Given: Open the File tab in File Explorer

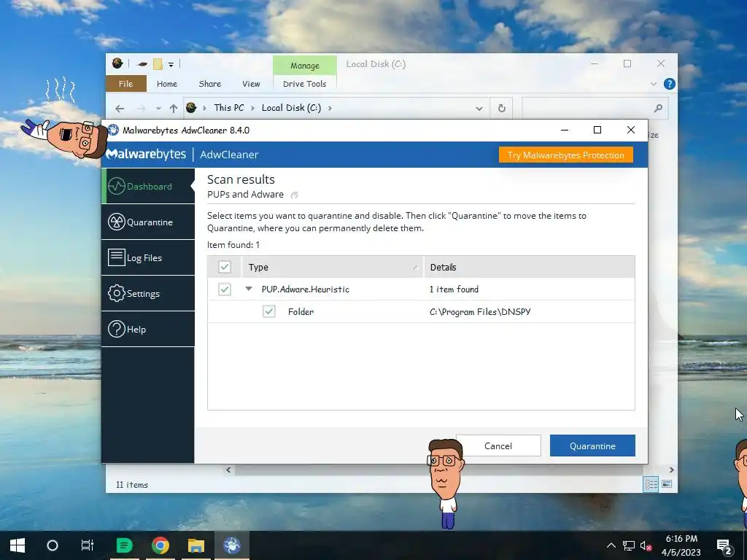Looking at the screenshot, I should pyautogui.click(x=125, y=84).
